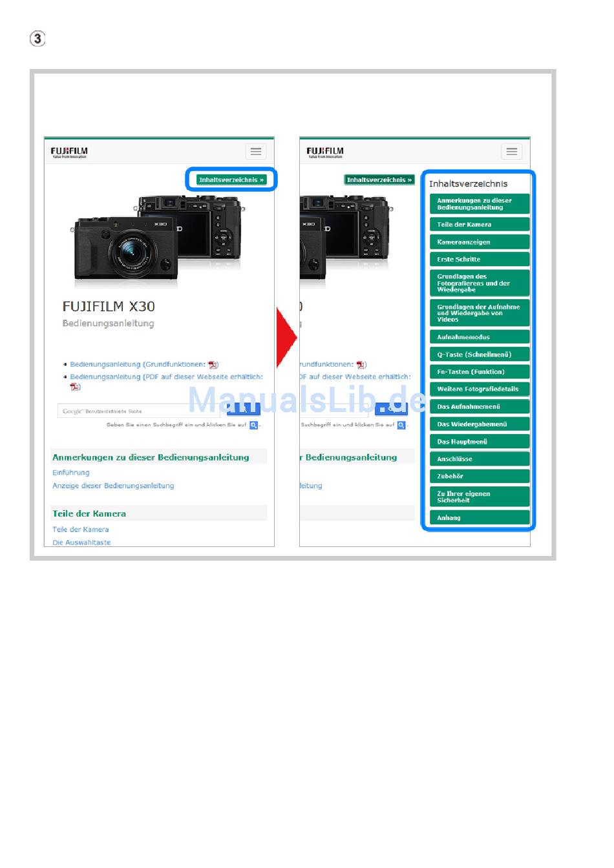Select 'Das Hauptmenü' in the contents menu
Screen dimensions: 614x868
point(480,442)
